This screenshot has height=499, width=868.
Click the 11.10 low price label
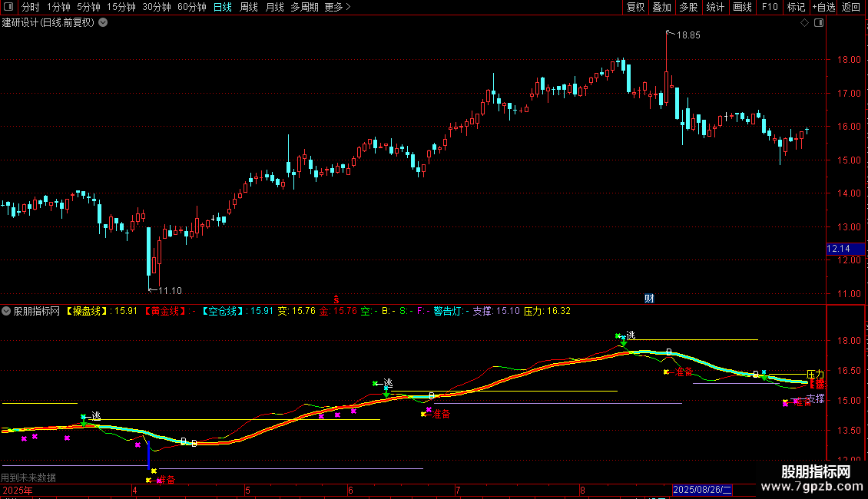pyautogui.click(x=170, y=291)
